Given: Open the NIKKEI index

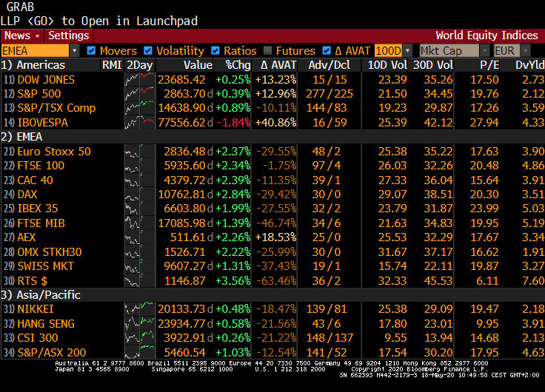Looking at the screenshot, I should (36, 309).
